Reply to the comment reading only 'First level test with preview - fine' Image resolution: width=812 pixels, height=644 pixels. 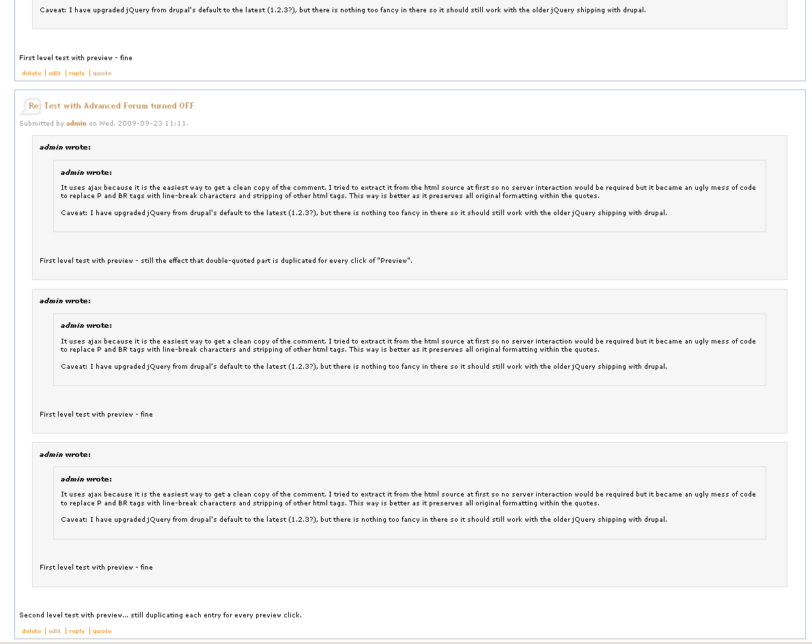coord(76,74)
